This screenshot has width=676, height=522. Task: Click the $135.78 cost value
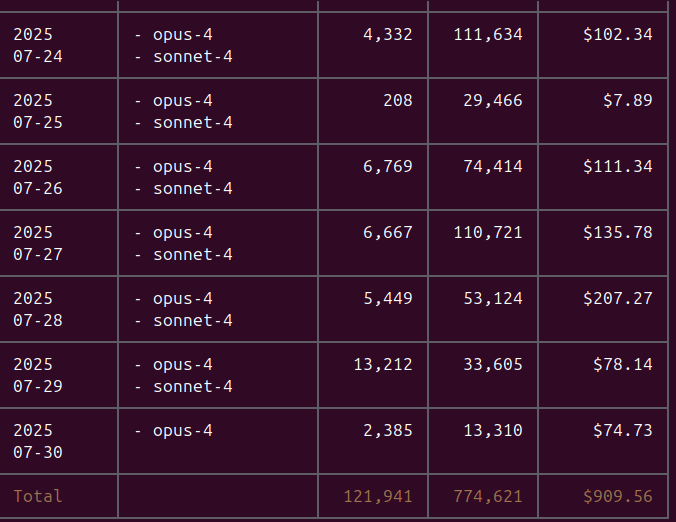click(617, 233)
